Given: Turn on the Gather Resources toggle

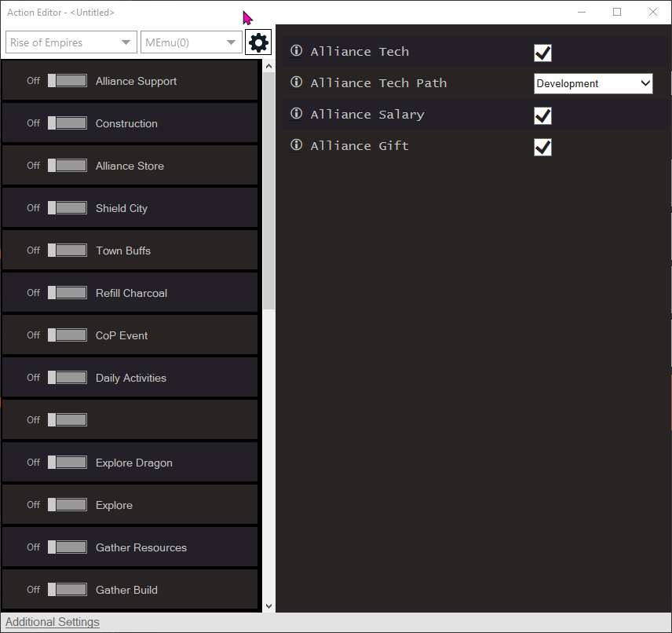Looking at the screenshot, I should pos(68,547).
